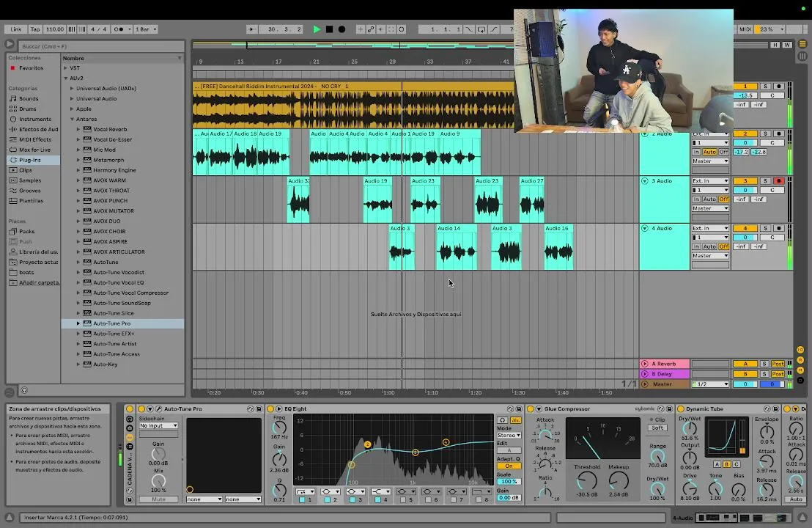812x528 pixels.
Task: Select A Reverb return track
Action: tap(665, 364)
